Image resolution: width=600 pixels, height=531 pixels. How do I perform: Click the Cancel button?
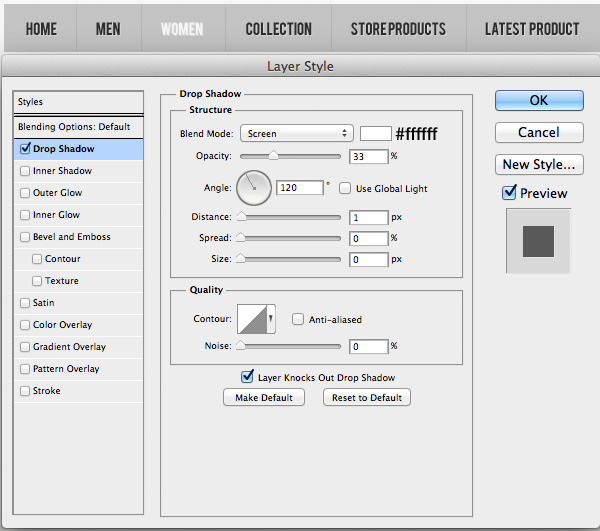[x=539, y=132]
